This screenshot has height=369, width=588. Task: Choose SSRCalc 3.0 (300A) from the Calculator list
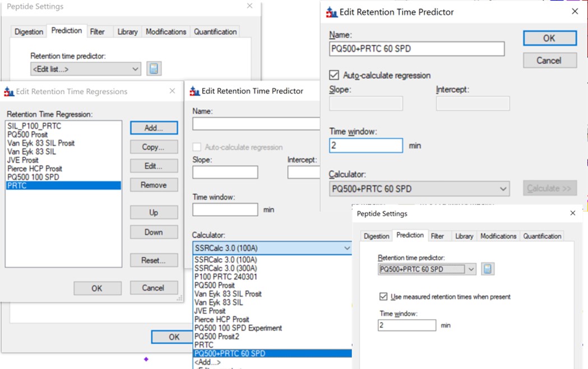point(226,268)
